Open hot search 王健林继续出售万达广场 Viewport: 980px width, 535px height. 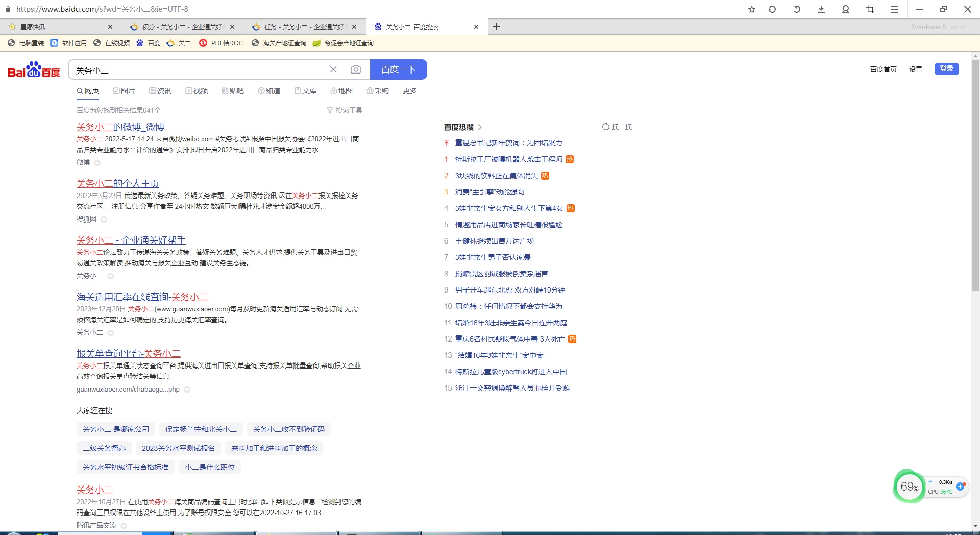point(495,241)
